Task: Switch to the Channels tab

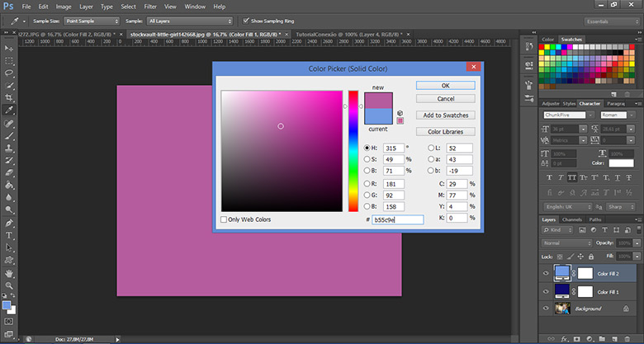Action: (x=571, y=219)
